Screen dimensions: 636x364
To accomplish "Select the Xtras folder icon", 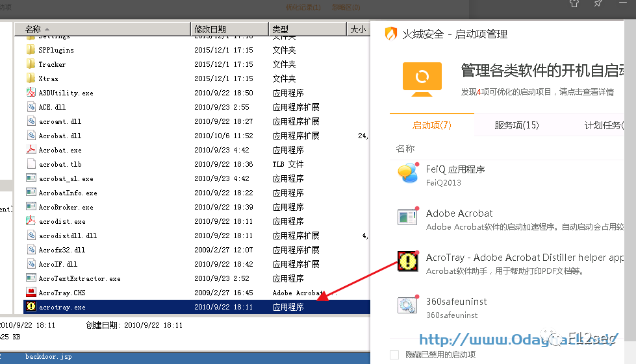I will 31,78.
